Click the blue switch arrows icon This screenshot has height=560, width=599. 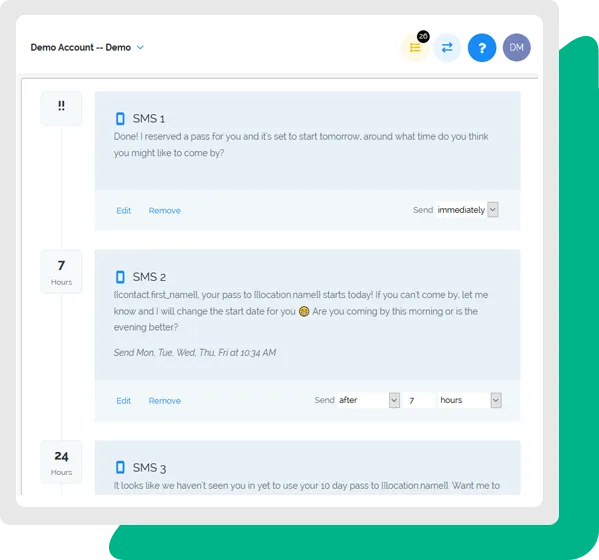447,48
